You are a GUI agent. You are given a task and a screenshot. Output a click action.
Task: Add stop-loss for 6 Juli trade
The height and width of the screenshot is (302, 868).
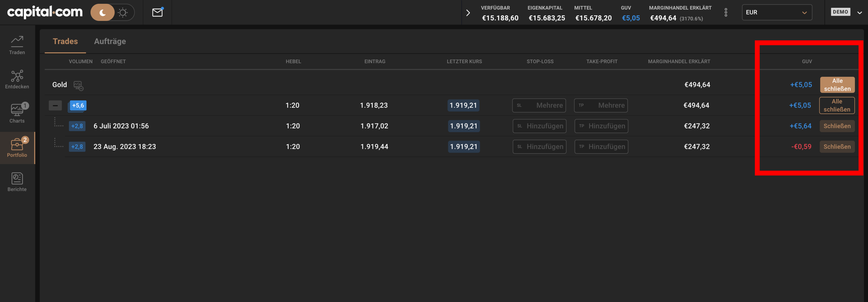point(540,126)
